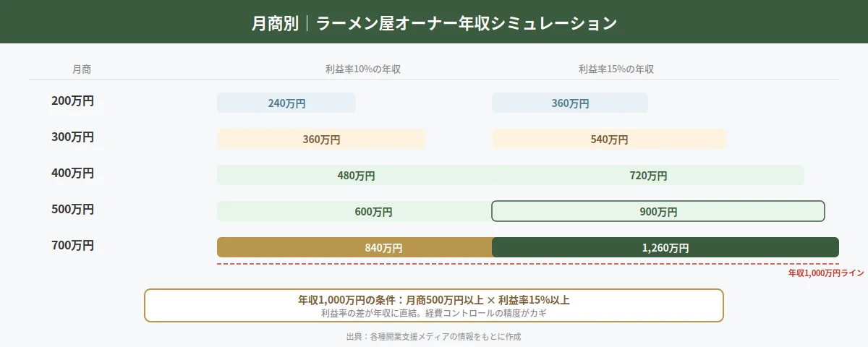
Task: Click the light blue 360万円 bar
Action: pyautogui.click(x=570, y=103)
